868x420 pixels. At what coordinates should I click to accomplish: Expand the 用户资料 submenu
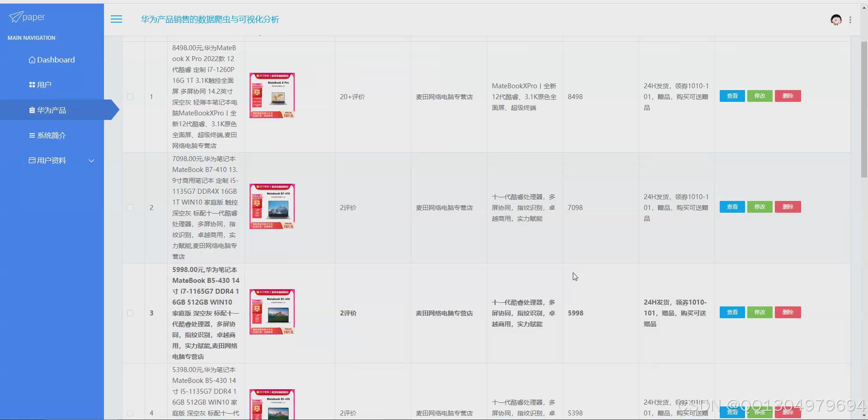coord(47,161)
